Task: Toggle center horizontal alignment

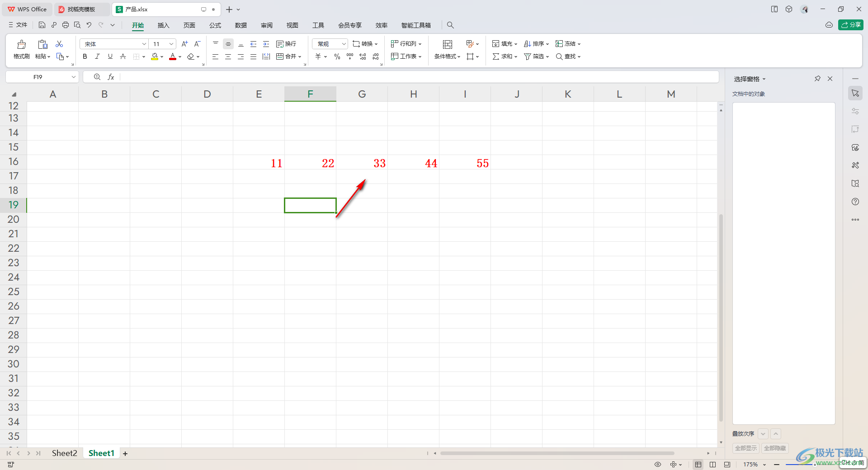Action: 228,56
